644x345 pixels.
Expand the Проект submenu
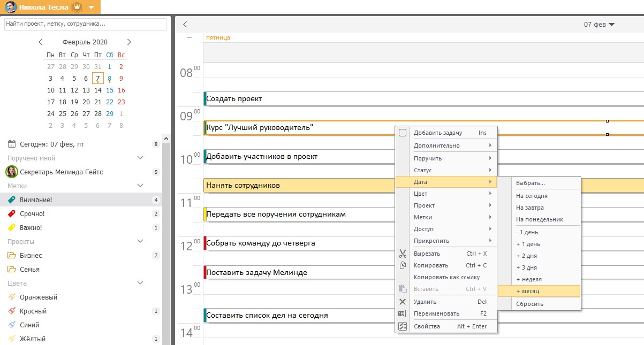tap(446, 205)
